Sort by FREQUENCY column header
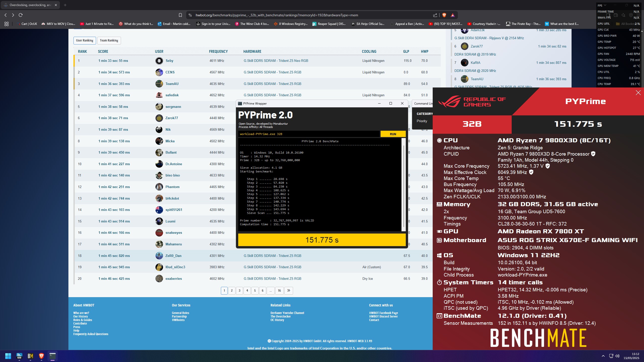644x362 pixels. tap(218, 52)
